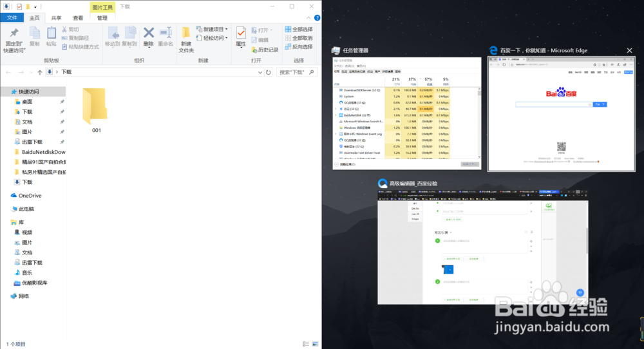The image size is (644, 349).
Task: Switch to View (查看) ribbon tab
Action: [x=78, y=17]
